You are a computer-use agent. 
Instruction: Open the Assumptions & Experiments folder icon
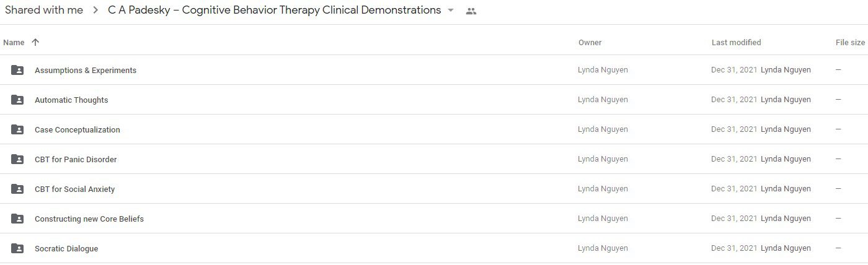pyautogui.click(x=17, y=70)
